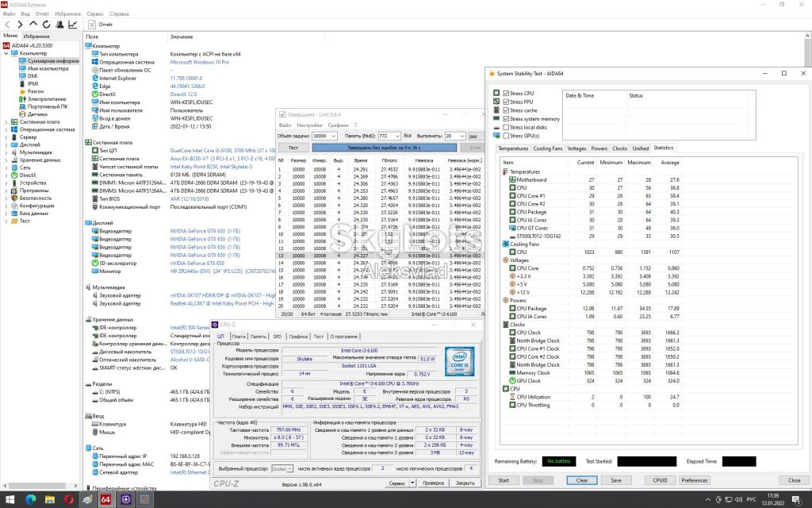Open the SPD tab in CPU-Z

point(277,337)
